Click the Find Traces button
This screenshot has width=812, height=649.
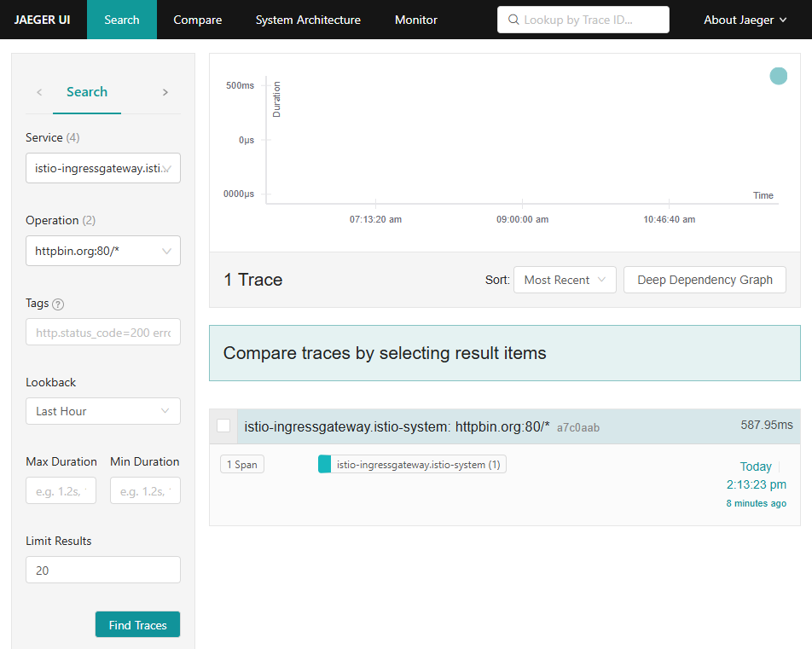pos(138,624)
